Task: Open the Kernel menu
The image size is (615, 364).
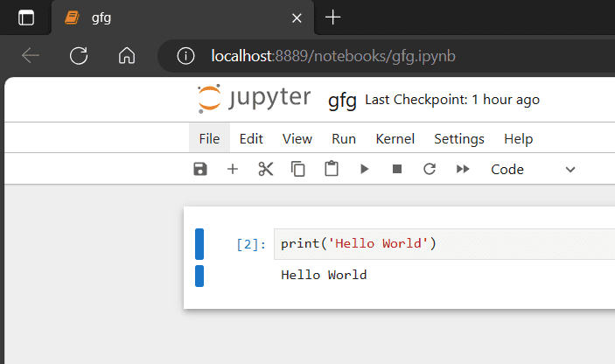Action: pyautogui.click(x=395, y=139)
